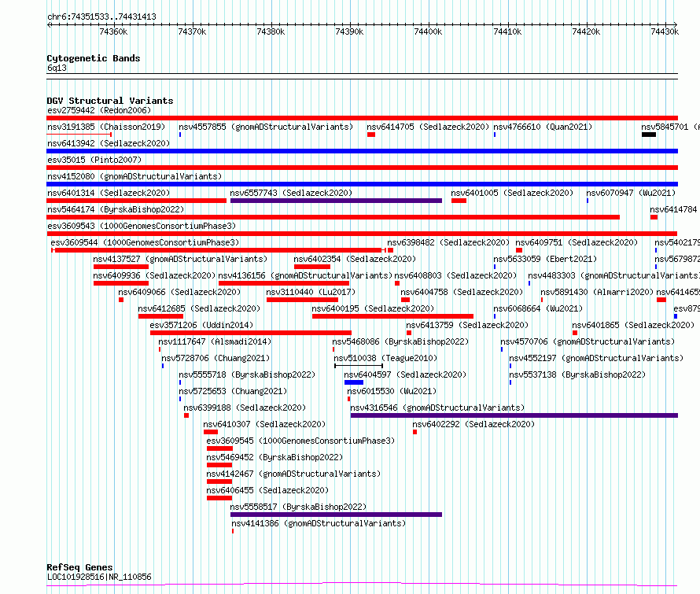The image size is (700, 594).
Task: Click the esv3609544 variant bar
Action: [x=219, y=250]
